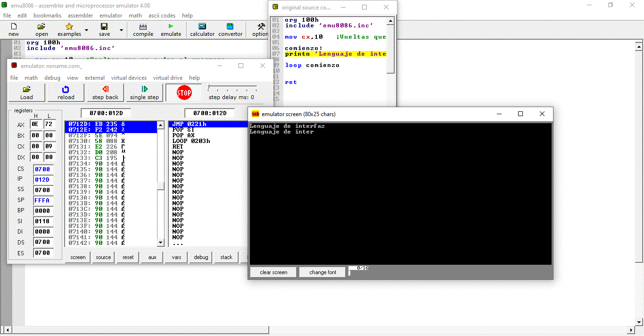The height and width of the screenshot is (336, 644).
Task: Click the debug button at emulator bottom
Action: [201, 257]
